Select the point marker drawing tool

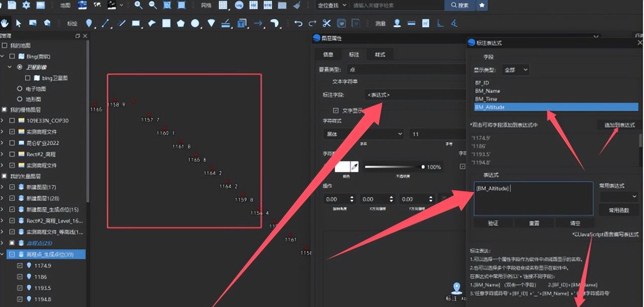(89, 23)
